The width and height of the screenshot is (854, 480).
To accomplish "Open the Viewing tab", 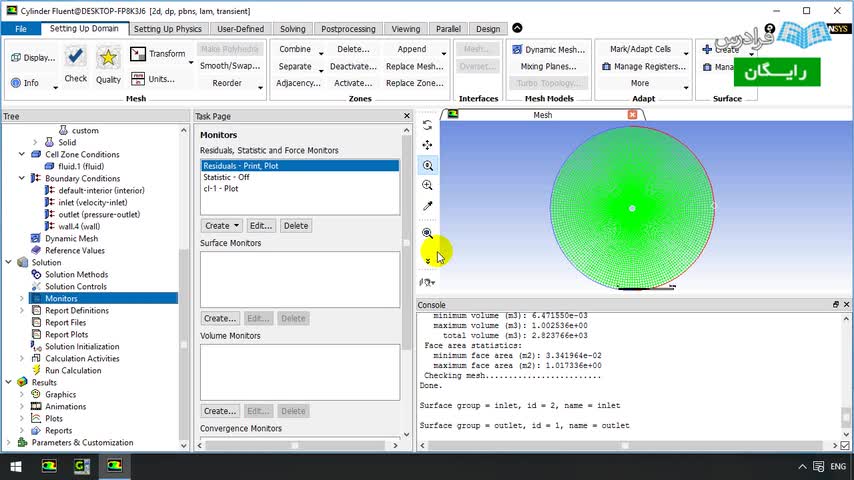I will (x=406, y=29).
